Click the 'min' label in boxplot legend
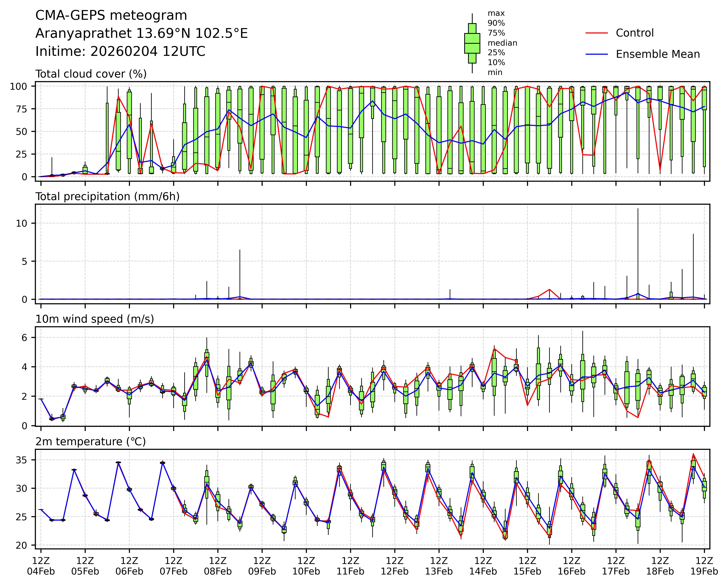The height and width of the screenshot is (586, 728). coord(495,73)
